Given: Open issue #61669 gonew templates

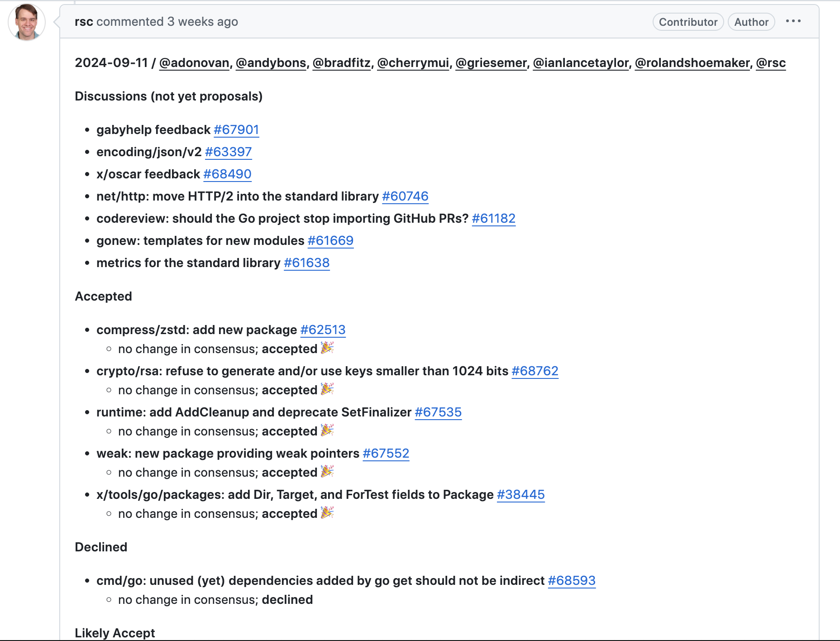Looking at the screenshot, I should coord(330,241).
